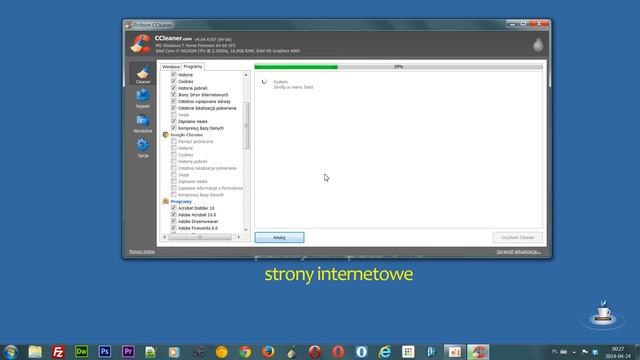Toggle Adobe Fireworks 6.0 checkbox
The height and width of the screenshot is (360, 640).
(174, 228)
